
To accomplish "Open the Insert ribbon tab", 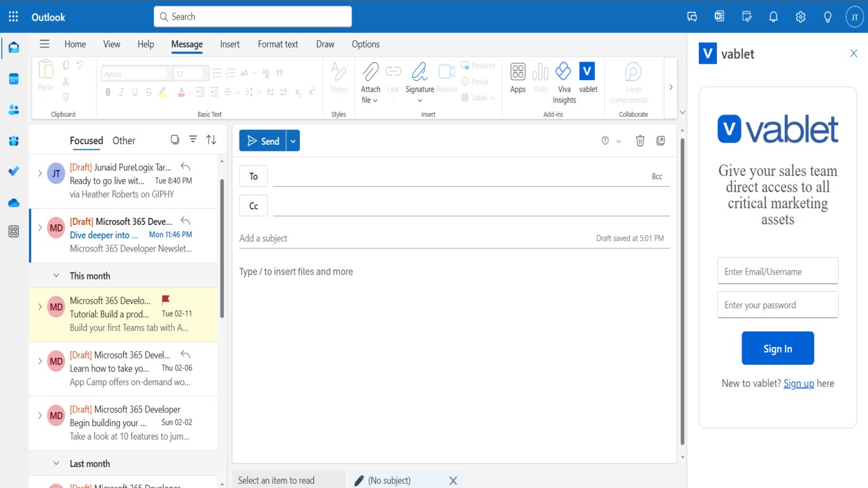I will tap(230, 44).
